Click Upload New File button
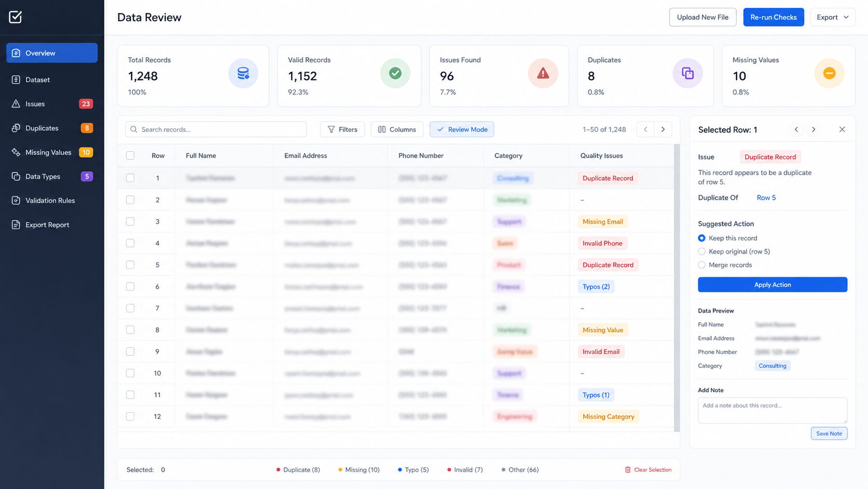868x489 pixels. (702, 17)
